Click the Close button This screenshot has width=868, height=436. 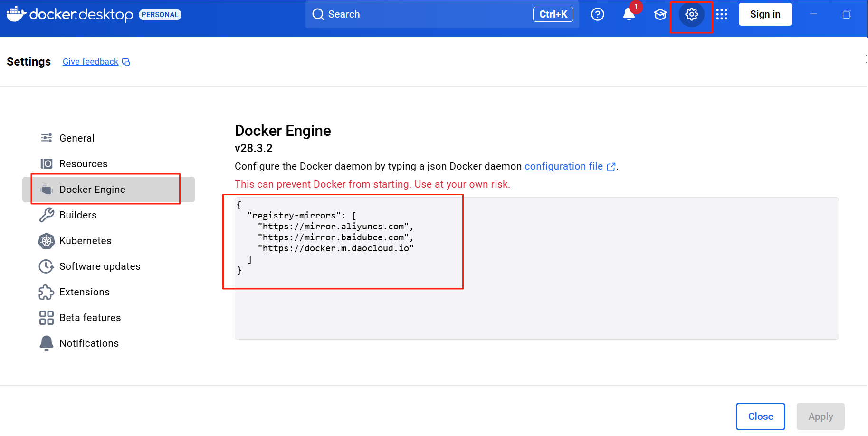click(x=760, y=417)
